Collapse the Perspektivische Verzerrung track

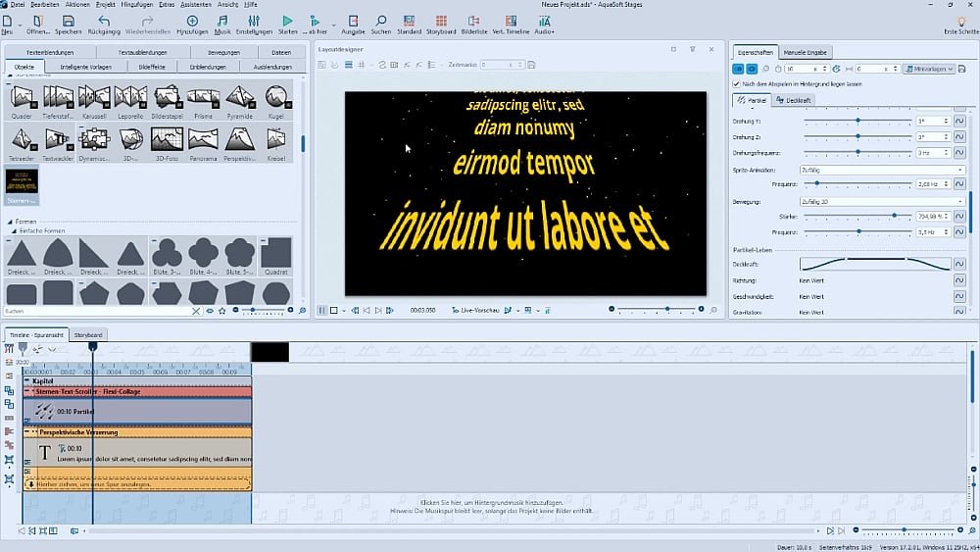click(x=27, y=431)
